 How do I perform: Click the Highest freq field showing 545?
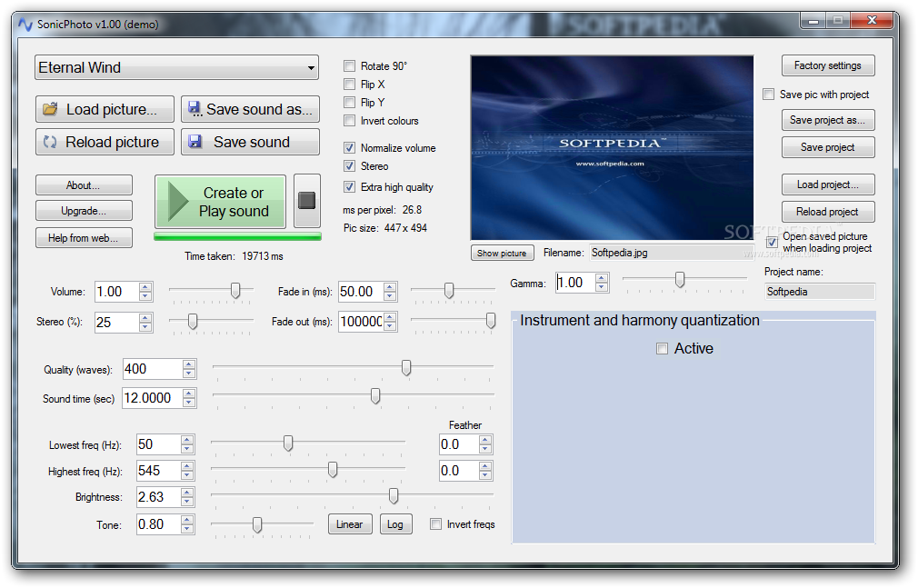[x=158, y=471]
